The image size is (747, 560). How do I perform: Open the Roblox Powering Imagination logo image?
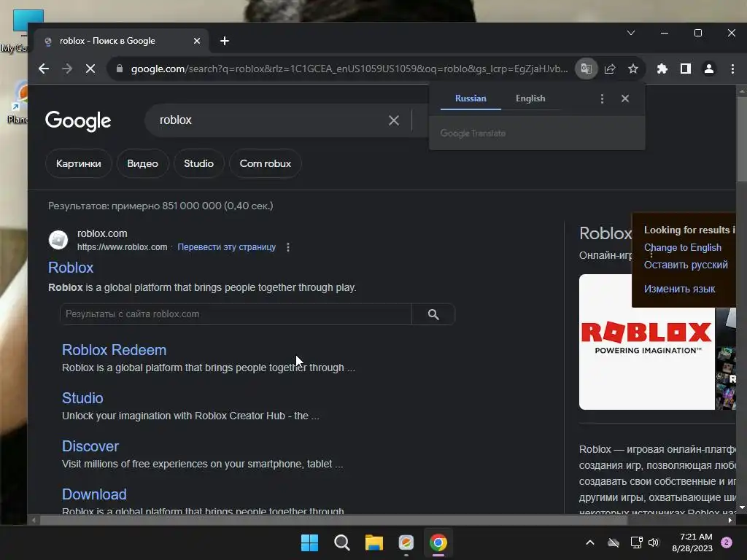(646, 341)
